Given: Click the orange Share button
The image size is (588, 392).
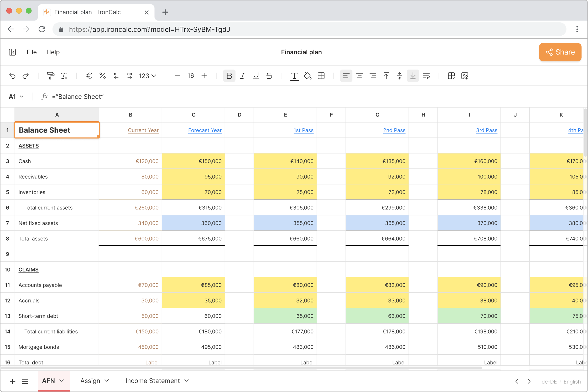Looking at the screenshot, I should pos(560,52).
